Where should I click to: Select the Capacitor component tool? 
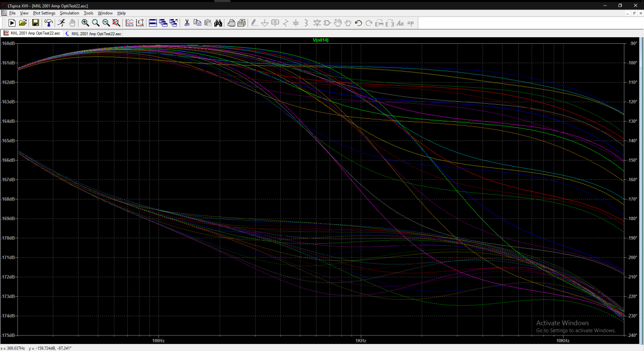(296, 23)
